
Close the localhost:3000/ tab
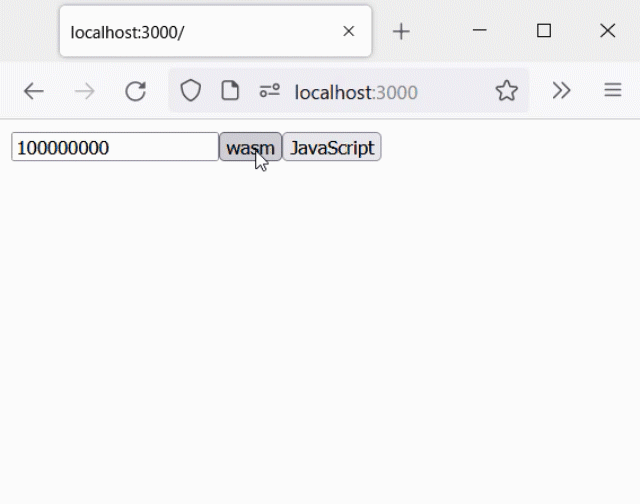coord(349,31)
